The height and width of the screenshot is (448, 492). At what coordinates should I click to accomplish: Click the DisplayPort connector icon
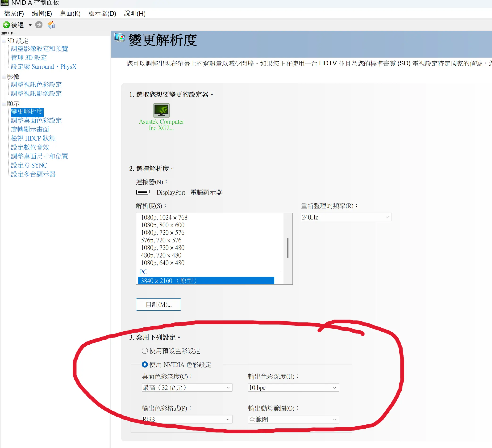click(x=143, y=192)
